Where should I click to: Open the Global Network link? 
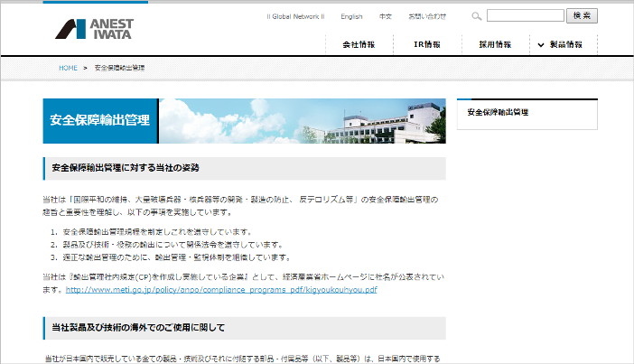click(x=295, y=16)
